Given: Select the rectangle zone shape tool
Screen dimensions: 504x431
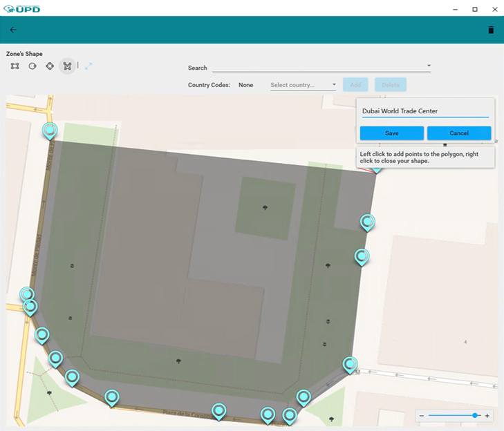Looking at the screenshot, I should 15,66.
